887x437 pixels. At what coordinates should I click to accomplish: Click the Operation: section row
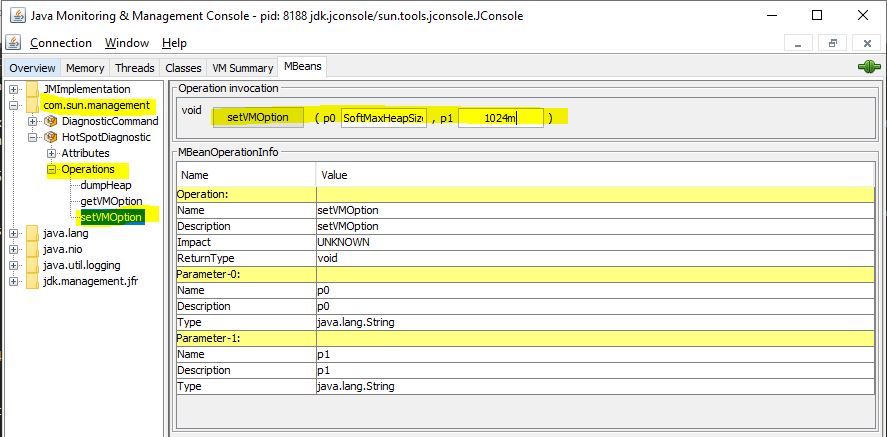coord(526,194)
